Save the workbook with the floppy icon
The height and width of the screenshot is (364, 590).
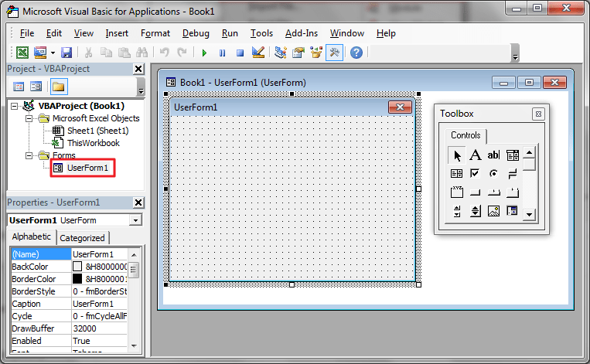(x=67, y=53)
